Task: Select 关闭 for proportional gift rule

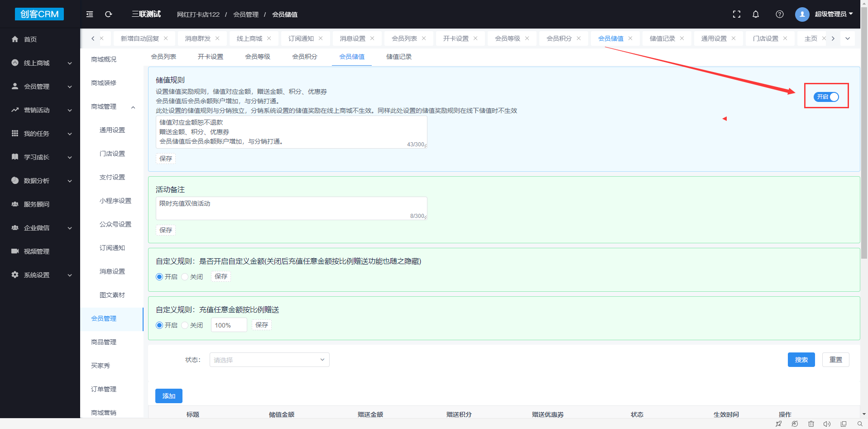Action: click(185, 325)
